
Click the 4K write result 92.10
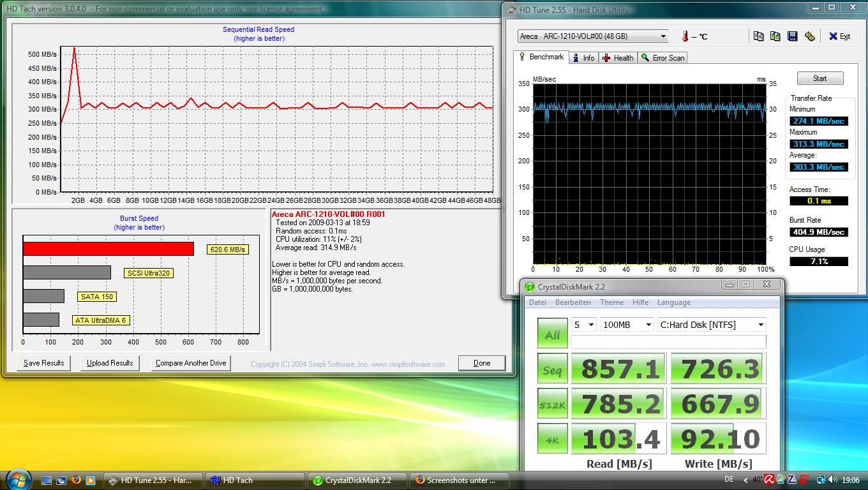tap(719, 438)
